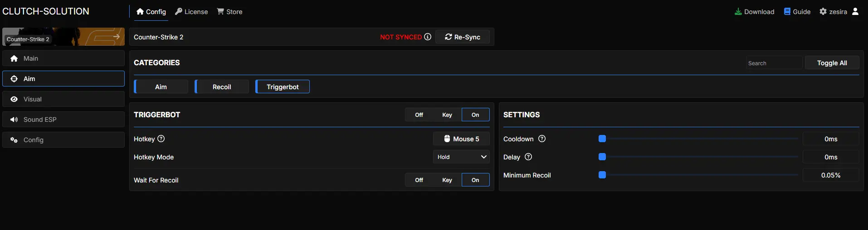Click the help icon next to Hotkey
Viewport: 868px width, 230px height.
[161, 139]
